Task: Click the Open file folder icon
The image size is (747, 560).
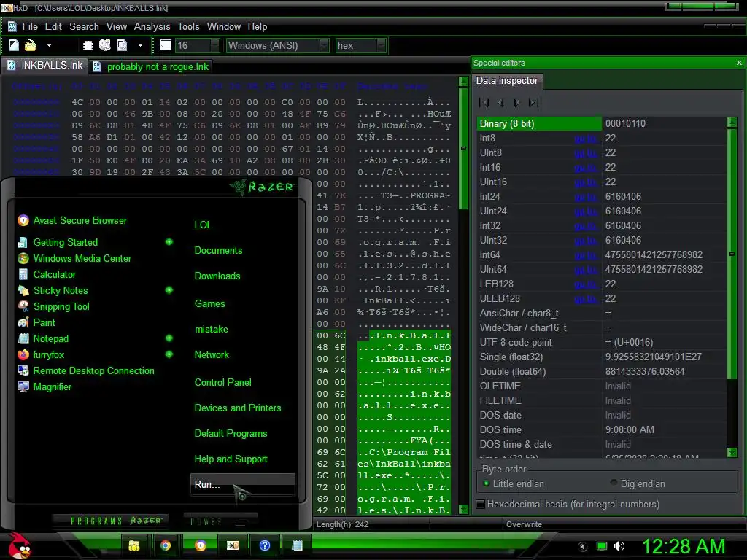Action: [x=31, y=45]
